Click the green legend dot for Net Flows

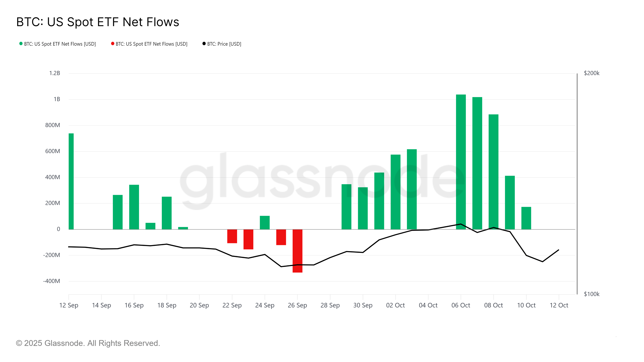click(21, 44)
